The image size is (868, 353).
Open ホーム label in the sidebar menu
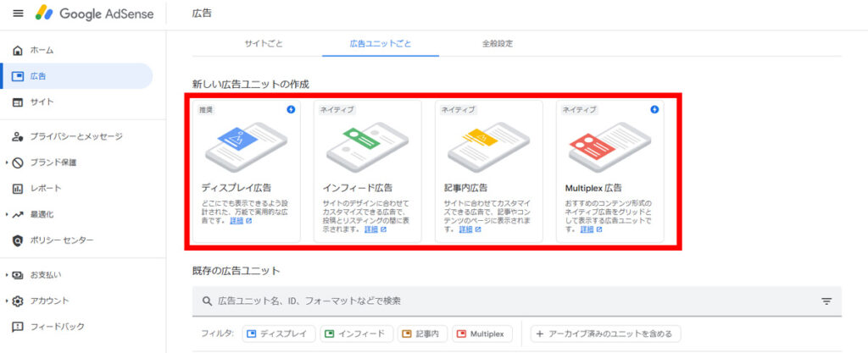coord(42,50)
